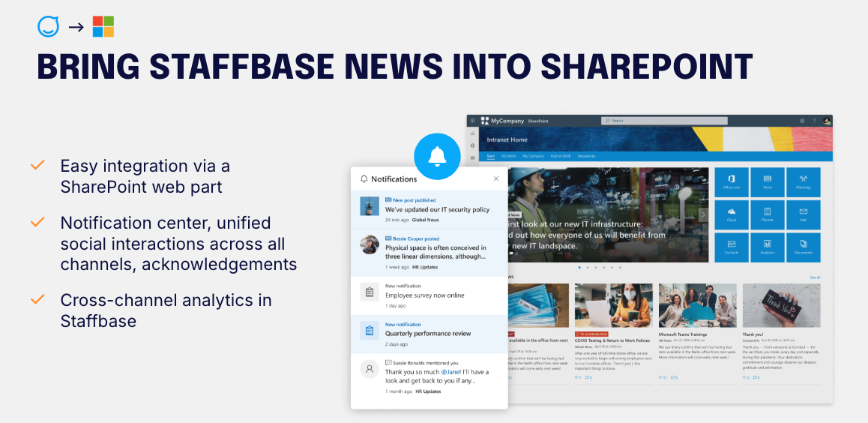Click the @Jane mention link
Viewport: 868px width, 423px height.
(x=452, y=371)
